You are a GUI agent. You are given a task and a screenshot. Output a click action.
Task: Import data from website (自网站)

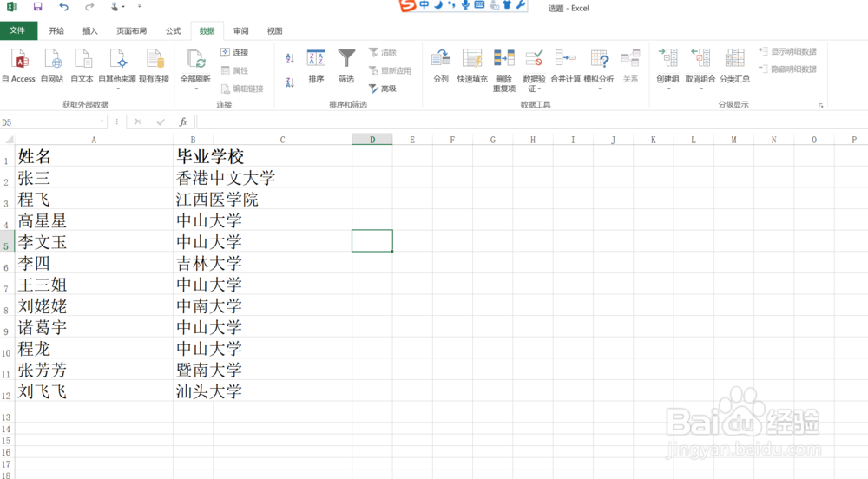coord(52,66)
